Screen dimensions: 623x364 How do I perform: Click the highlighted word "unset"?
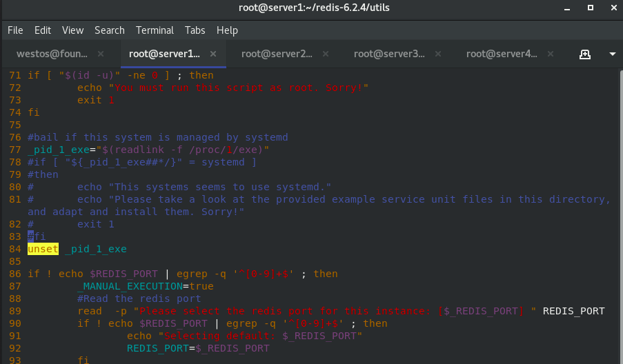point(43,249)
